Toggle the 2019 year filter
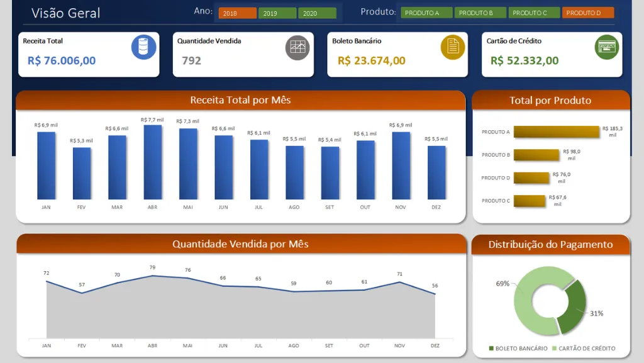Screen dimensions: 644x363 [x=277, y=13]
